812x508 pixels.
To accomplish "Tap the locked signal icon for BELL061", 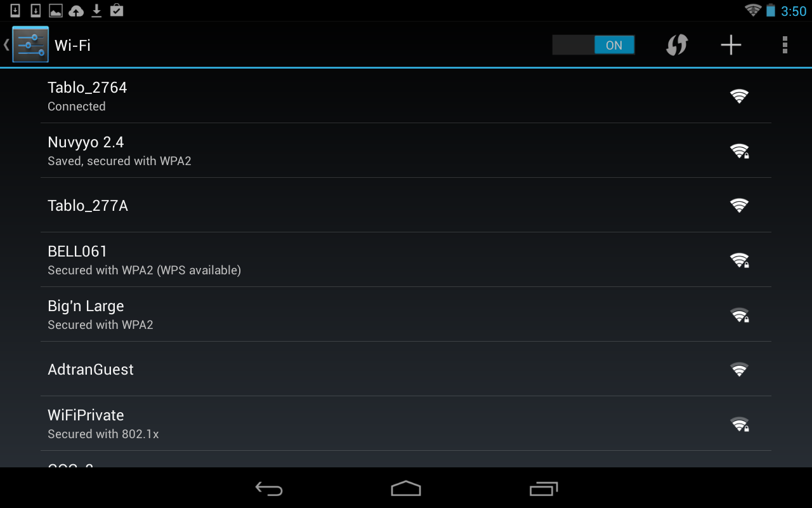I will [739, 260].
